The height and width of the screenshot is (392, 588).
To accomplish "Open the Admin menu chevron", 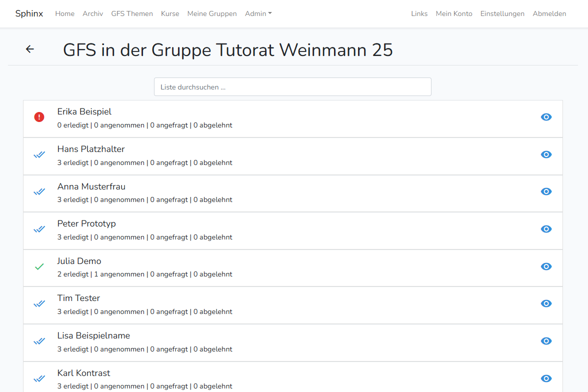I will tap(270, 13).
